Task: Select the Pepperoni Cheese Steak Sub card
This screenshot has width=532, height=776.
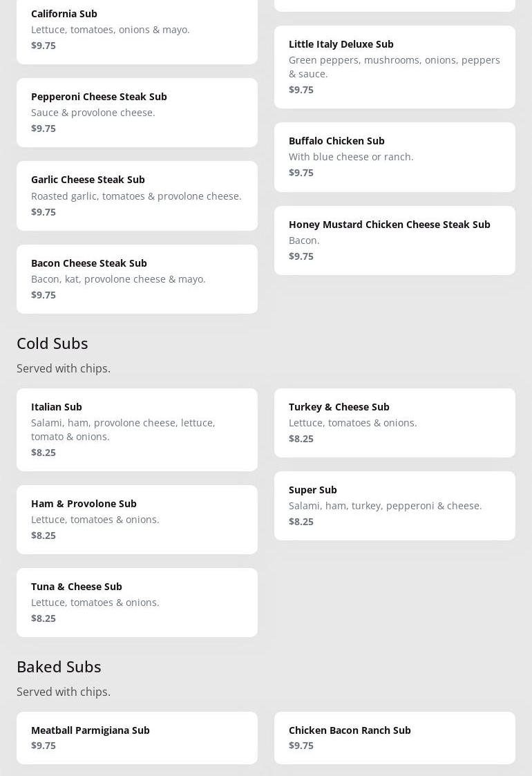Action: click(137, 113)
